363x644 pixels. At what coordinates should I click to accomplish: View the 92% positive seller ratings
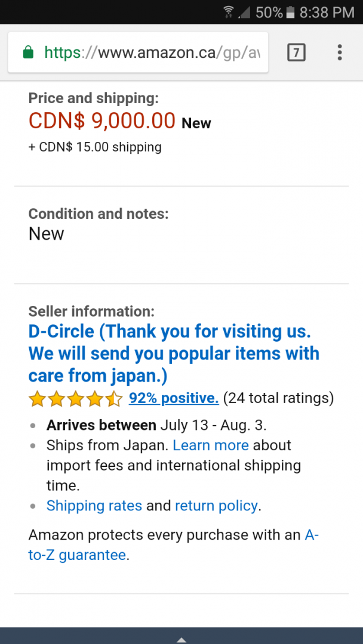coord(173,398)
